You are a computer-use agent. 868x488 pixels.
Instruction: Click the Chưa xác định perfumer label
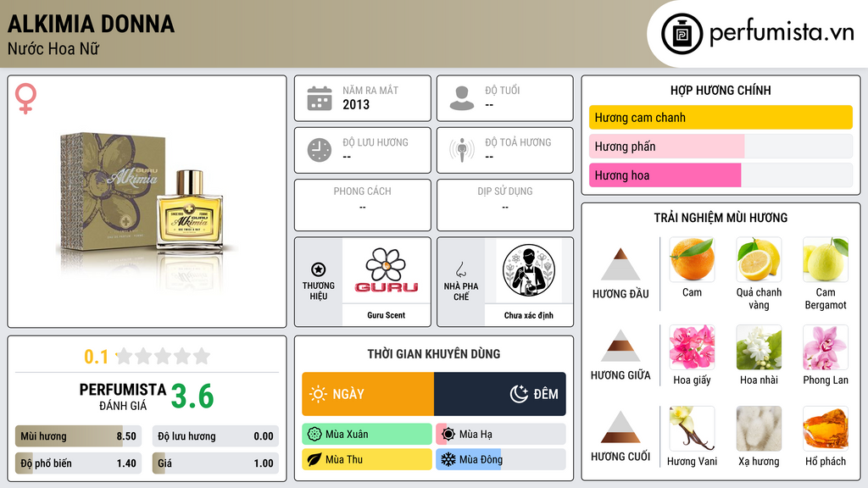[x=529, y=315]
